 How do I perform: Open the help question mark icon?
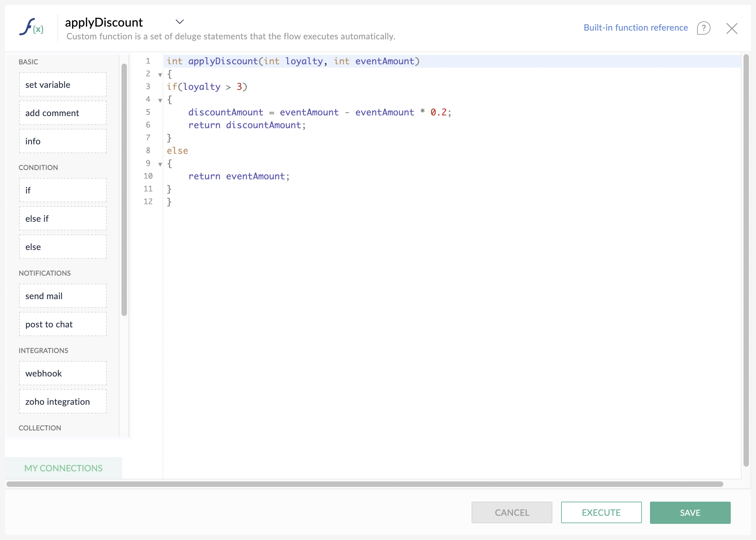(x=703, y=28)
